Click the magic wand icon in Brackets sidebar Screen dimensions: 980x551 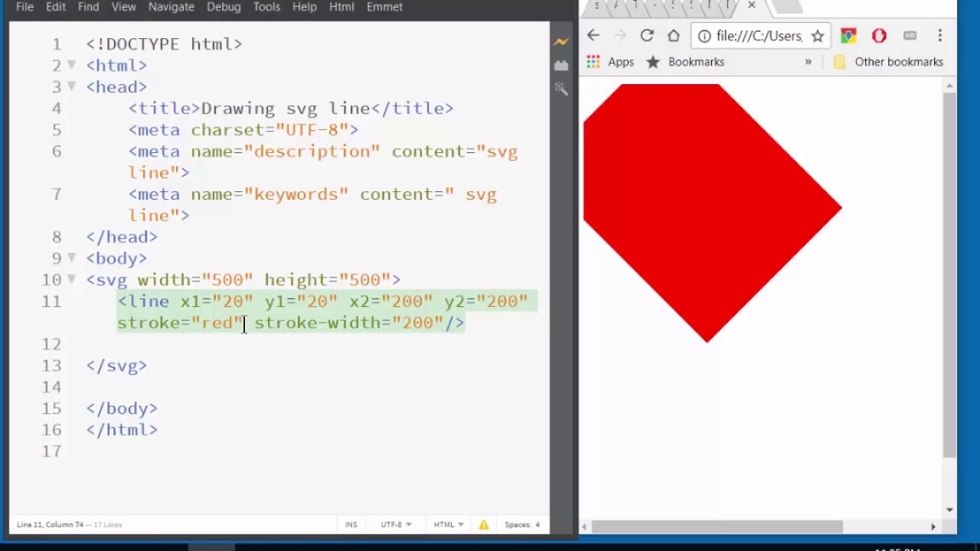click(x=561, y=89)
